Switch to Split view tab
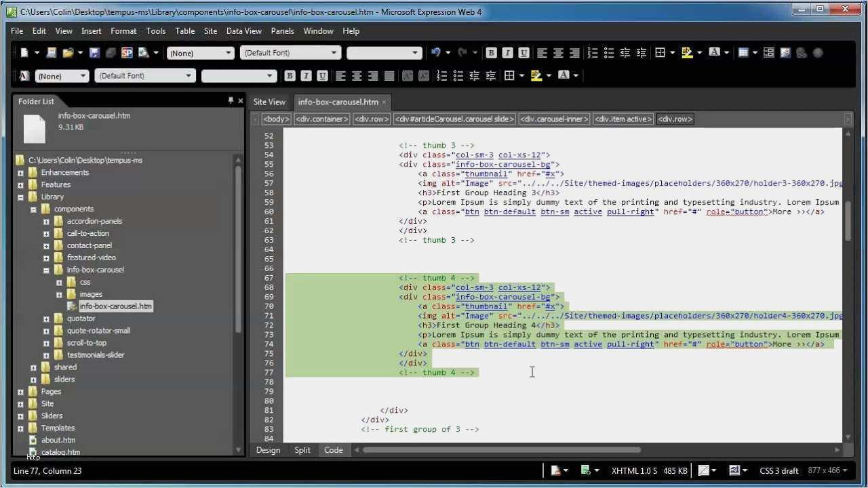The height and width of the screenshot is (488, 868). [x=302, y=450]
